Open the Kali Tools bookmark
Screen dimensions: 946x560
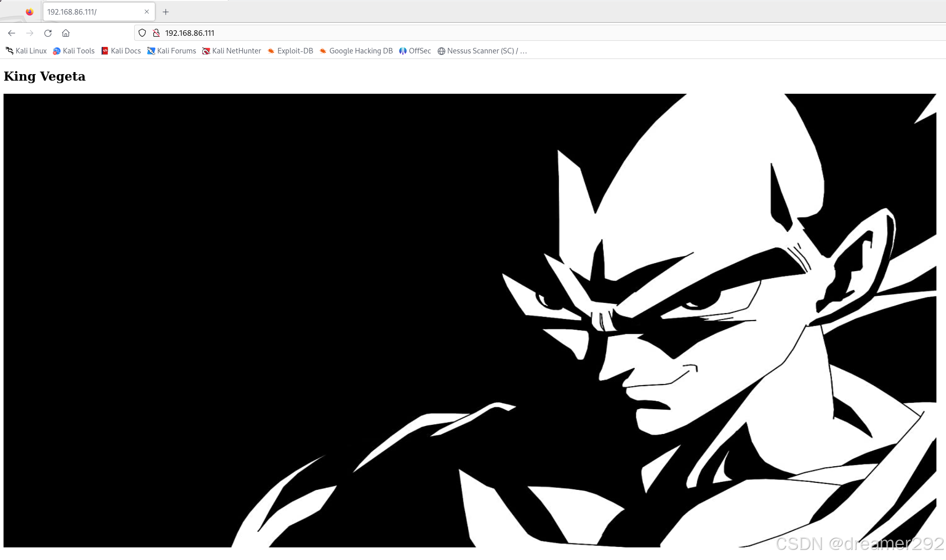tap(74, 51)
